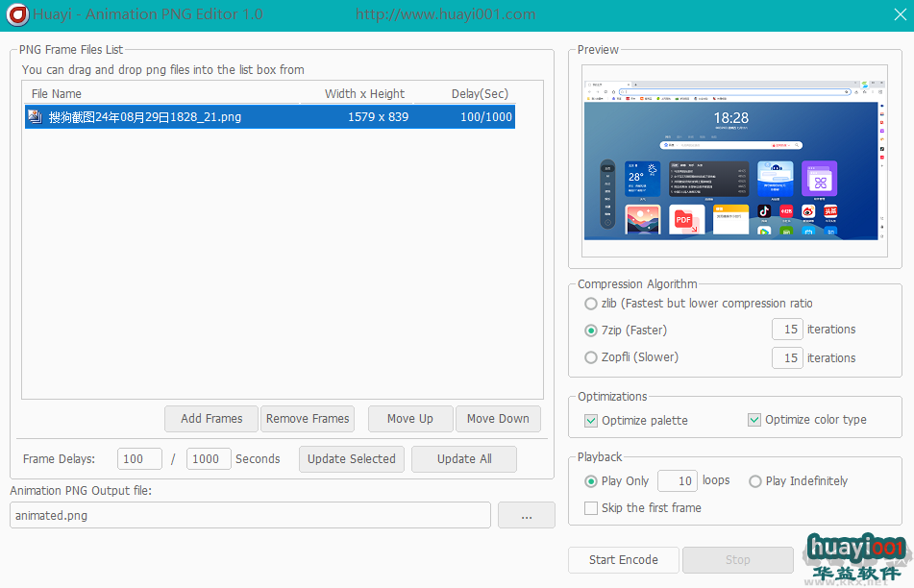Click the 7zip iterations input field
Viewport: 914px width, 588px height.
787,330
